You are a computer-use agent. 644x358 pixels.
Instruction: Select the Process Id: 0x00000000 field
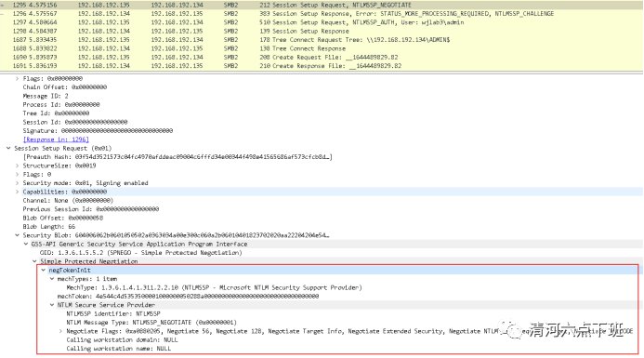(x=61, y=104)
